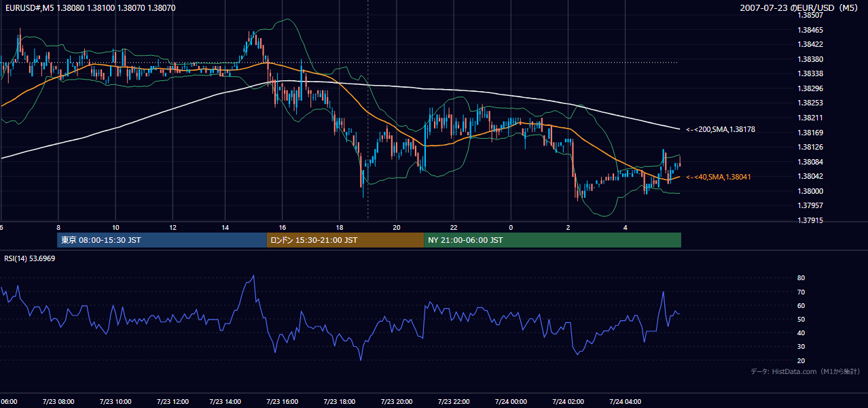The width and height of the screenshot is (868, 408).
Task: Click the RSI 80 level label
Action: click(801, 278)
